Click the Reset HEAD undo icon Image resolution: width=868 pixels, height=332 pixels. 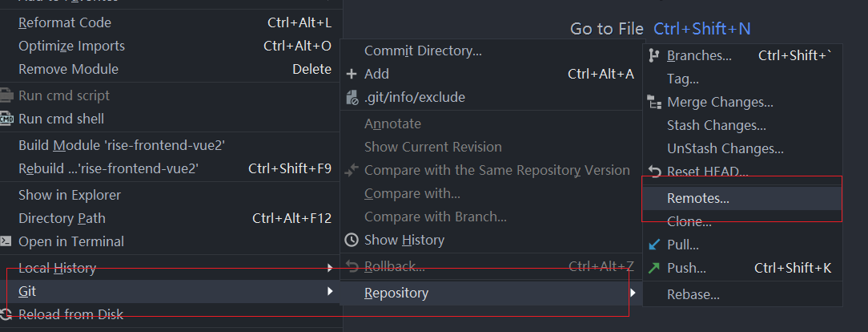(x=654, y=172)
